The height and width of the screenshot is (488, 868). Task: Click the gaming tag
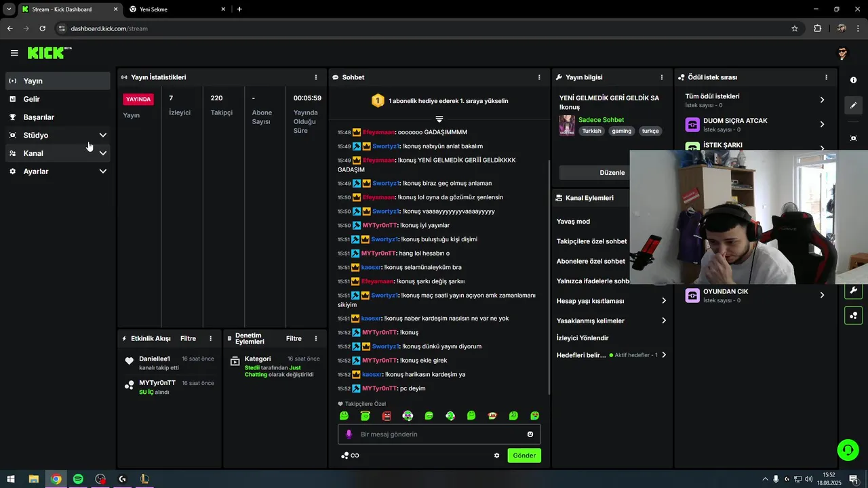click(x=622, y=131)
